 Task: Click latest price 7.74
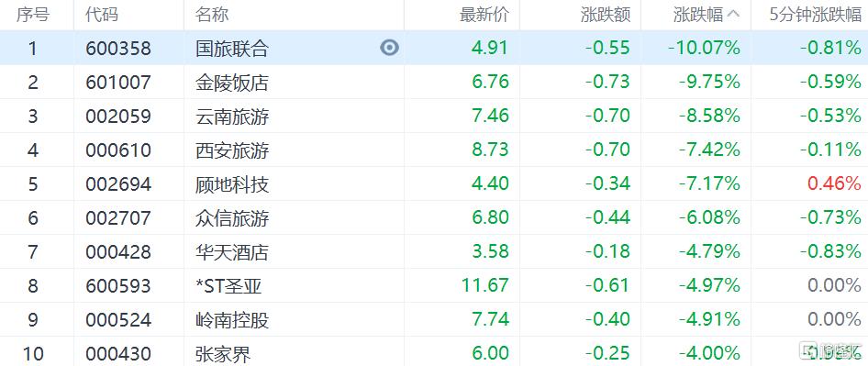click(490, 319)
